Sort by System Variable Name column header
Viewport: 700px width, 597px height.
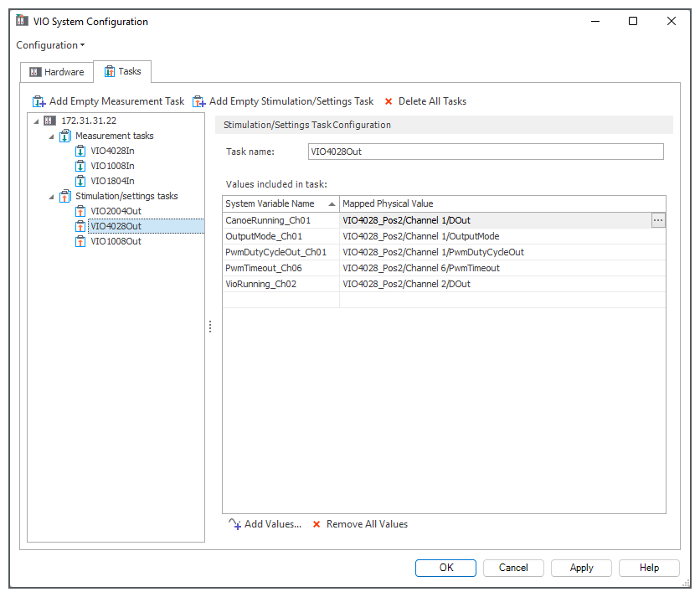[281, 203]
